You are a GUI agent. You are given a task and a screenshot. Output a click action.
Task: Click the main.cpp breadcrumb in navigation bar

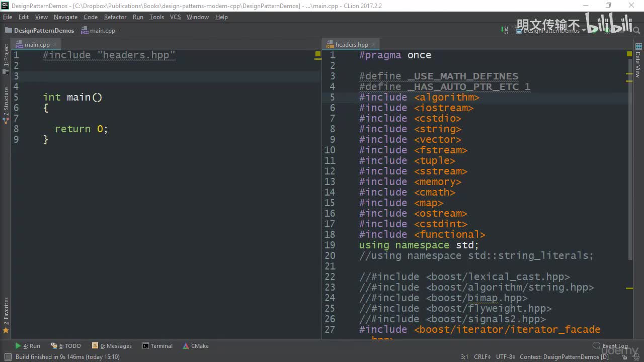point(98,31)
